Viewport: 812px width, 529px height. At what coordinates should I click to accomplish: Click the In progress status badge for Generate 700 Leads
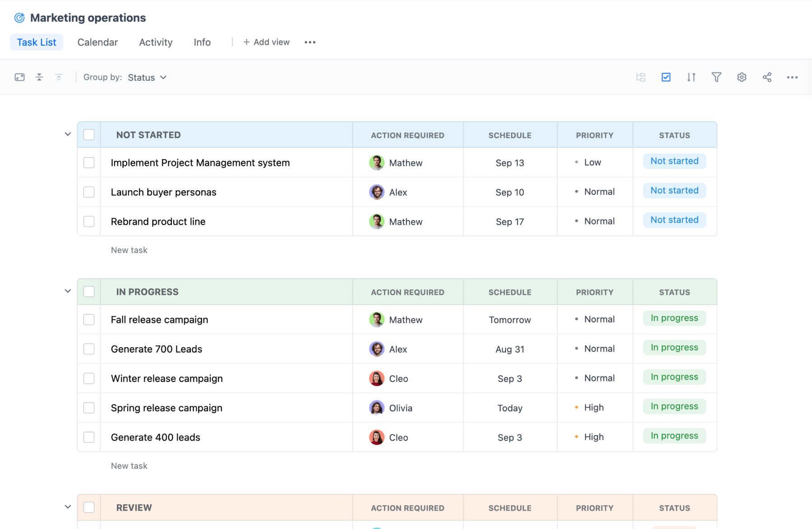(x=674, y=348)
